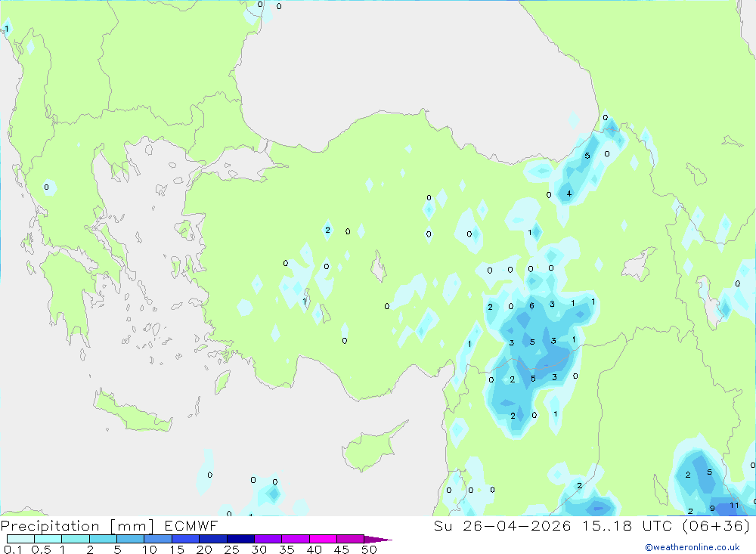The width and height of the screenshot is (756, 554).
Task: Select the 2–5 mm legend swatch
Action: (x=103, y=539)
